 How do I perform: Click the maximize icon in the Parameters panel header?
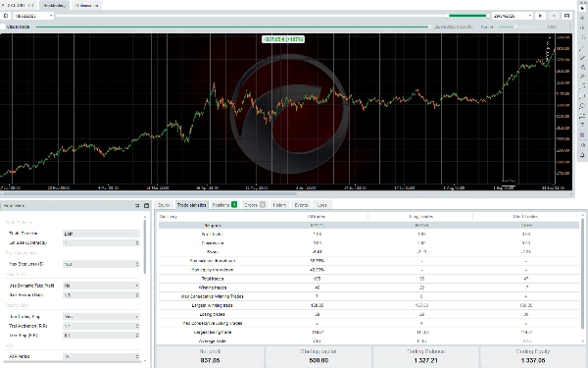coord(147,206)
